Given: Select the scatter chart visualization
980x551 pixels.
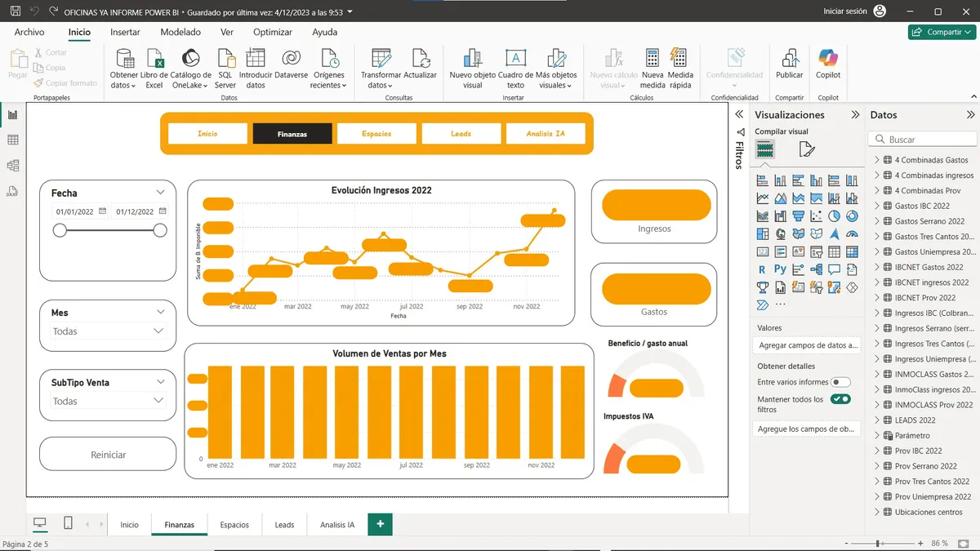Looking at the screenshot, I should coord(816,216).
